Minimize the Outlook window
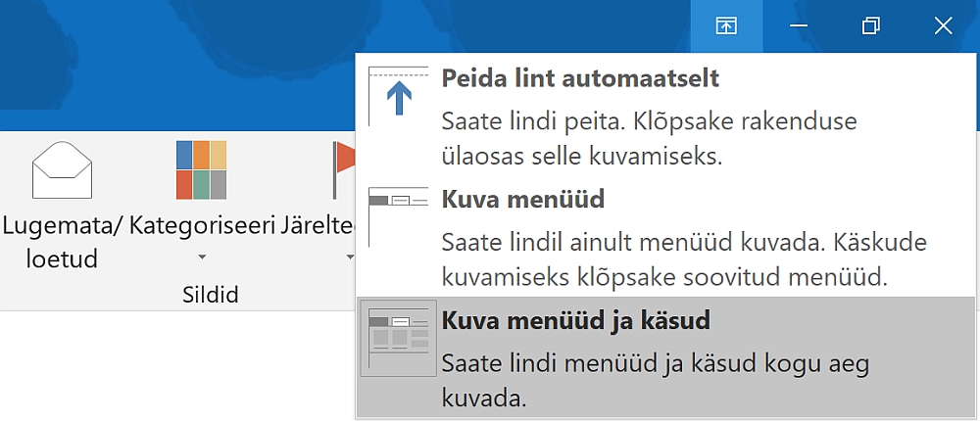 point(799,26)
